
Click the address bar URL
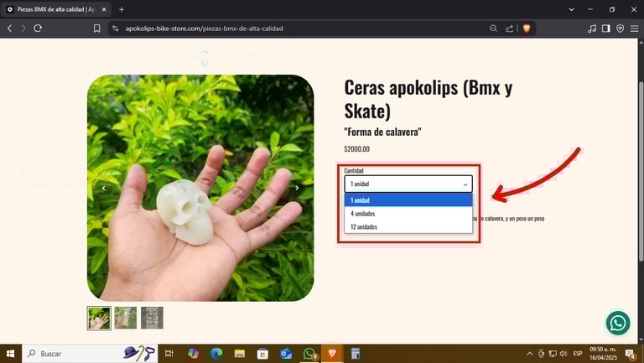[x=204, y=29]
